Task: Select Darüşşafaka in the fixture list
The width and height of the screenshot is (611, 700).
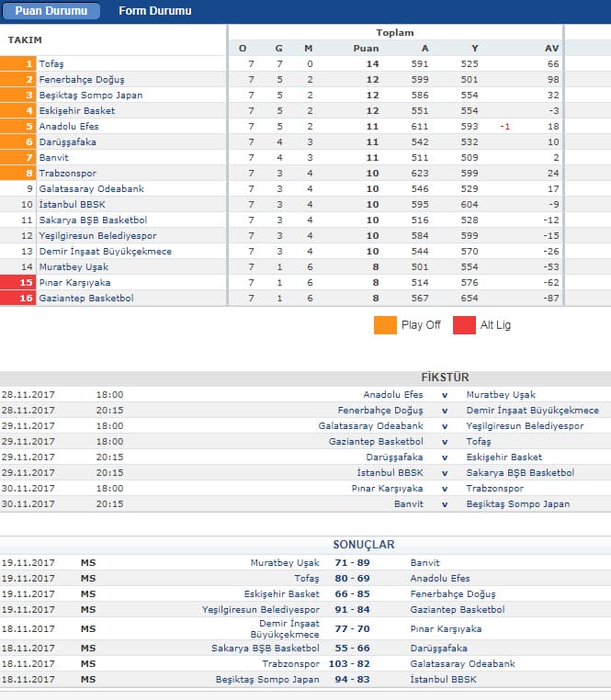Action: coord(394,457)
